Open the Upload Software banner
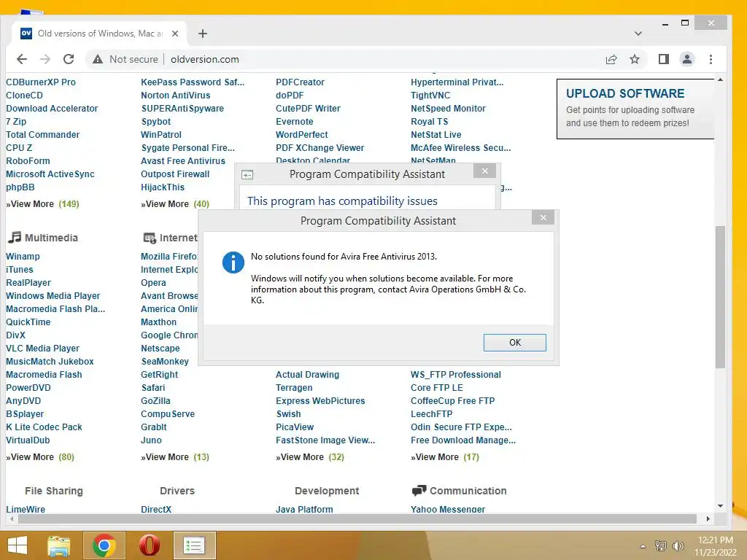This screenshot has height=560, width=747. 635,109
